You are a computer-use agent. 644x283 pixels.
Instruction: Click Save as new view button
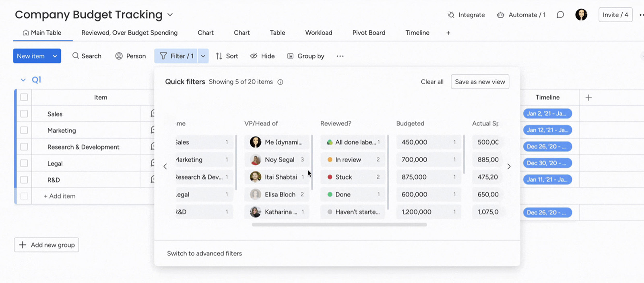(x=480, y=82)
